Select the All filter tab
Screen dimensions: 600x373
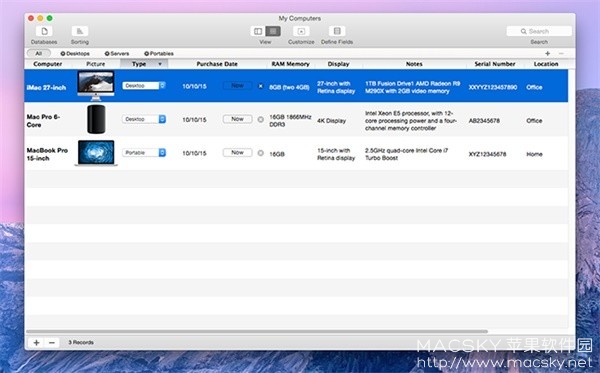coord(39,53)
